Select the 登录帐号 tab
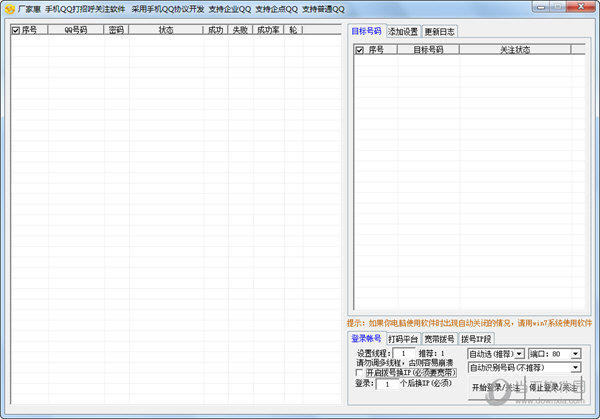Screen dimensions: 600x419 pyautogui.click(x=366, y=339)
